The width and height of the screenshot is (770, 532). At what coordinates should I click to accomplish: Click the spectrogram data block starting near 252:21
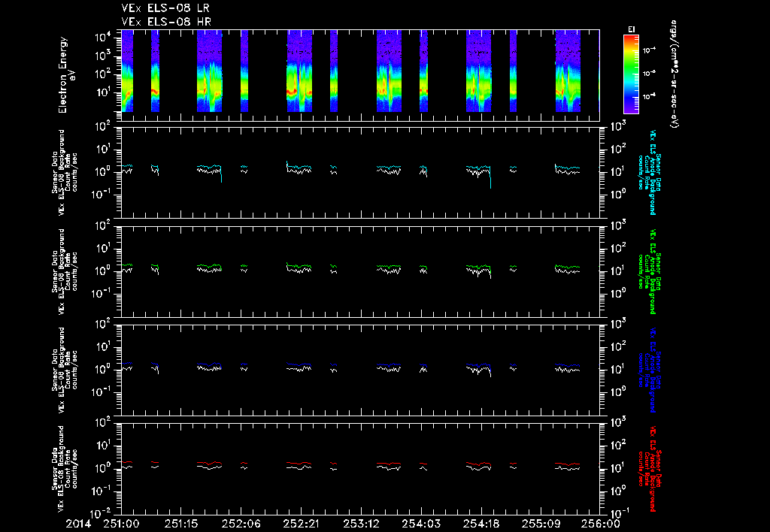click(x=299, y=71)
